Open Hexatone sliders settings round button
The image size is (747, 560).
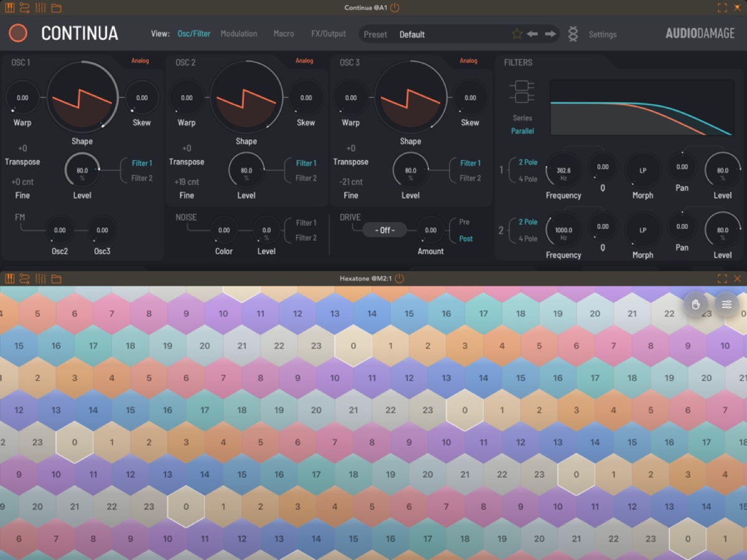click(x=726, y=304)
